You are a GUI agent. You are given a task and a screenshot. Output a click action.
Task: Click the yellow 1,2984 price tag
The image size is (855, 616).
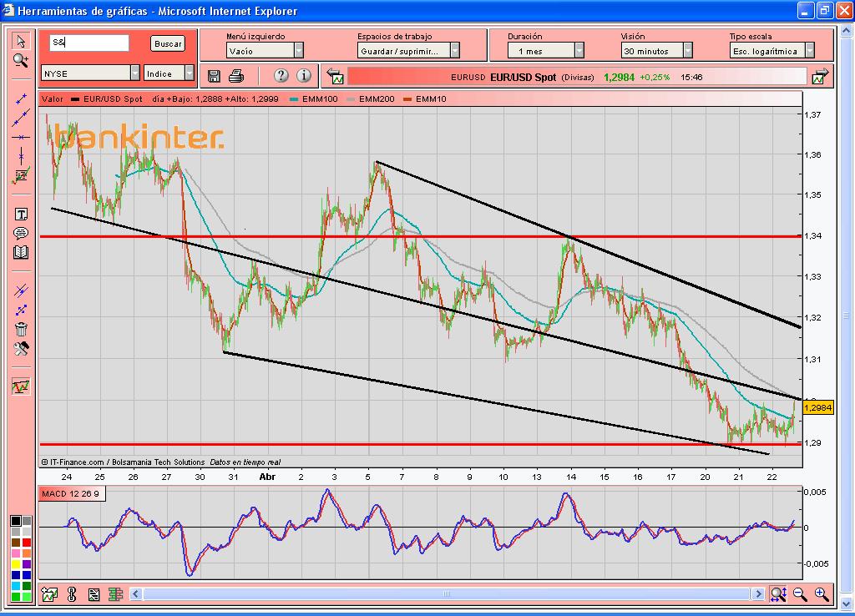(818, 407)
